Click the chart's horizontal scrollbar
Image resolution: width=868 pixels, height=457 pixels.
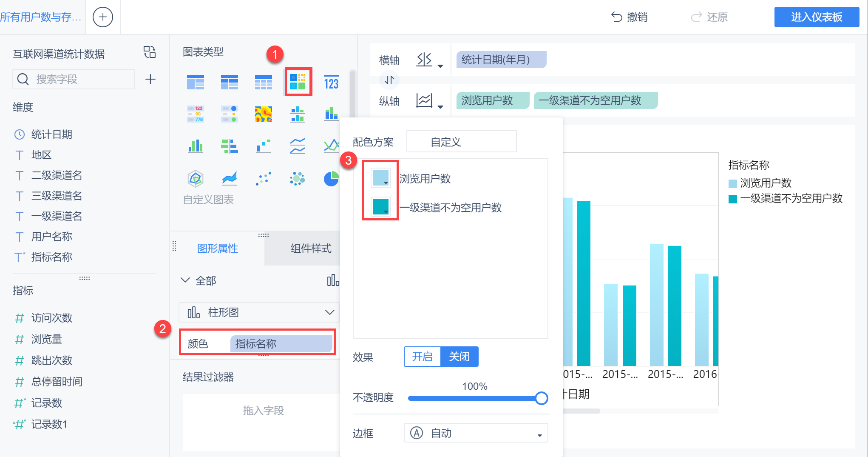(581, 411)
